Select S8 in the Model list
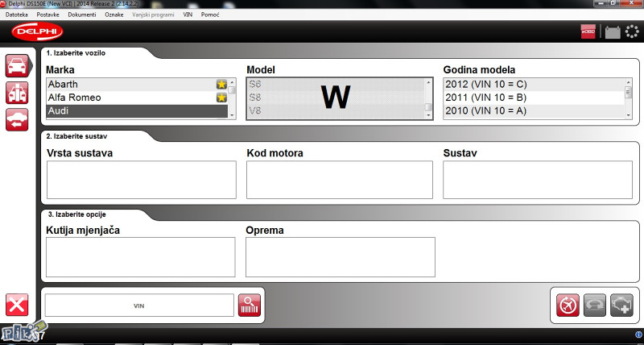 pos(336,98)
